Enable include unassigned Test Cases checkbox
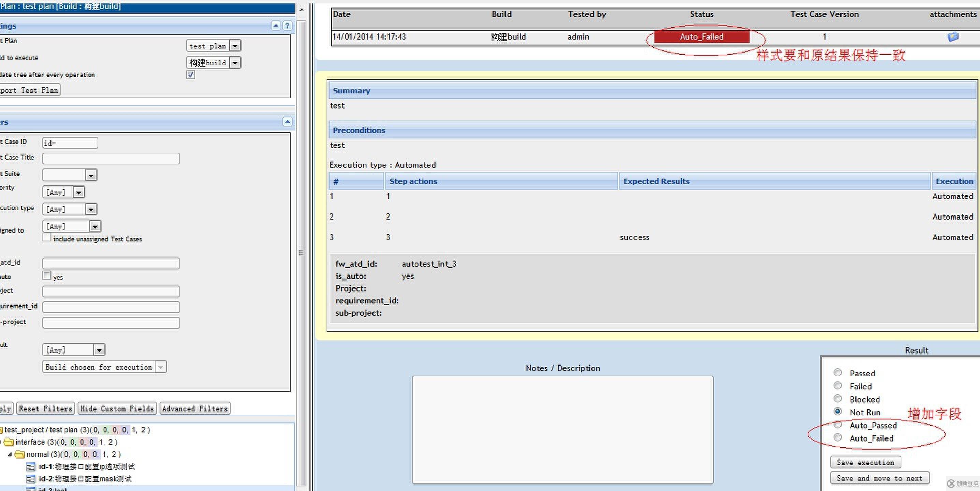Screen dimensions: 980x491 click(47, 238)
